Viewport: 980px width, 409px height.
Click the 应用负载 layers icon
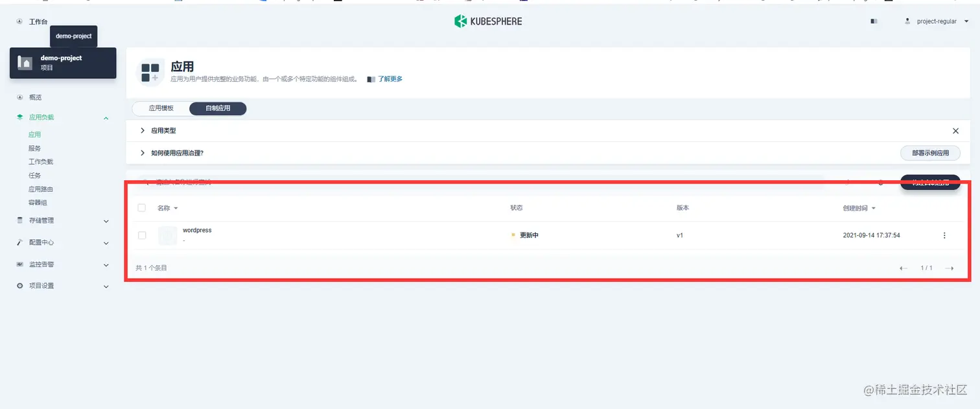click(x=19, y=117)
